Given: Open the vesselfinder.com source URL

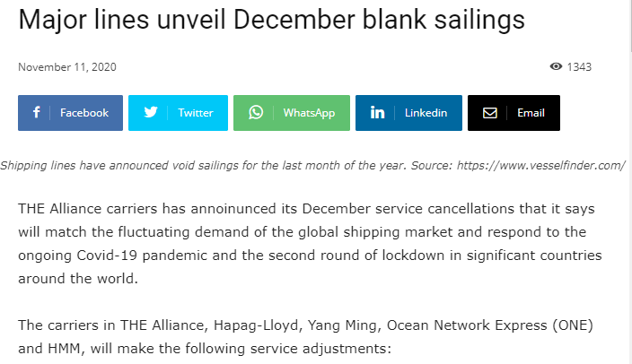Looking at the screenshot, I should [x=541, y=166].
